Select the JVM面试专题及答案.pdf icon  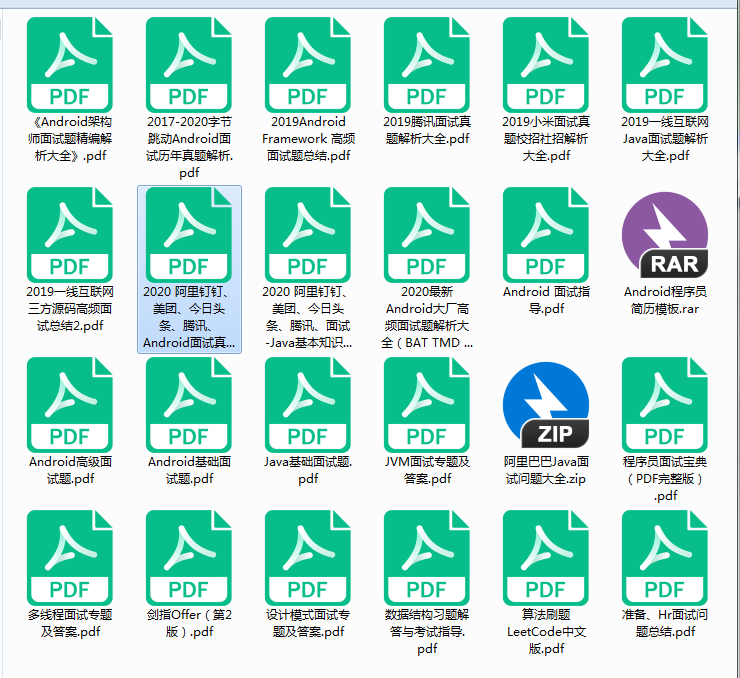pyautogui.click(x=427, y=404)
